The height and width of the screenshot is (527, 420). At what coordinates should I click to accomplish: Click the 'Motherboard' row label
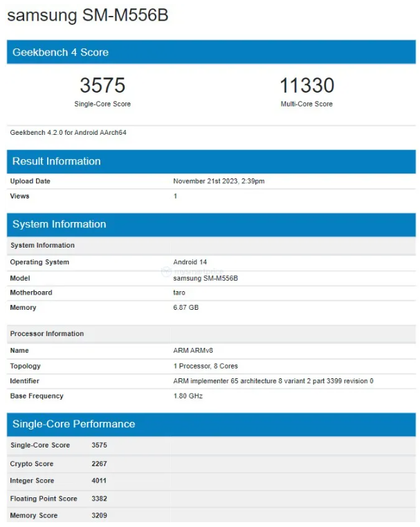click(x=31, y=293)
